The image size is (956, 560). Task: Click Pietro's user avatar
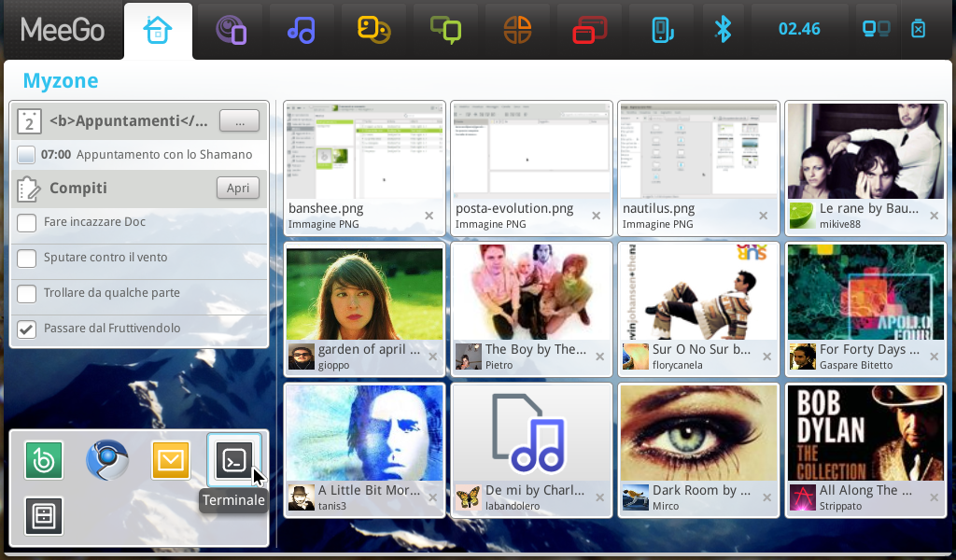pos(469,357)
